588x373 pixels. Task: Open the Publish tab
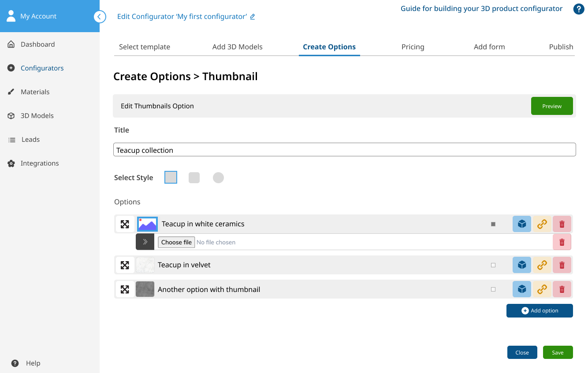point(561,47)
